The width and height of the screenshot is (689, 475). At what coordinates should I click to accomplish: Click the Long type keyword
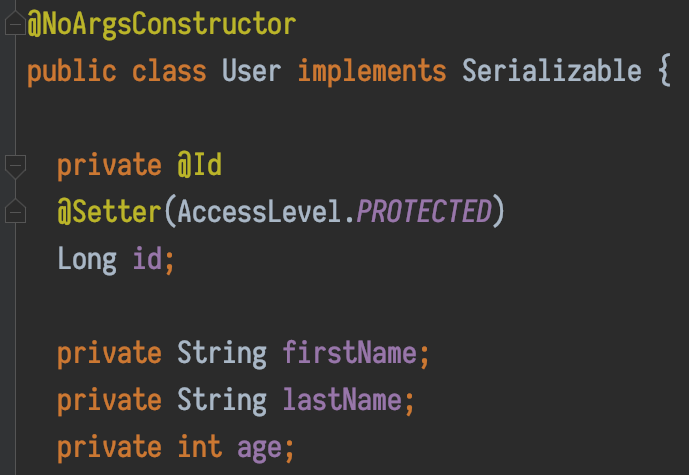tap(87, 259)
